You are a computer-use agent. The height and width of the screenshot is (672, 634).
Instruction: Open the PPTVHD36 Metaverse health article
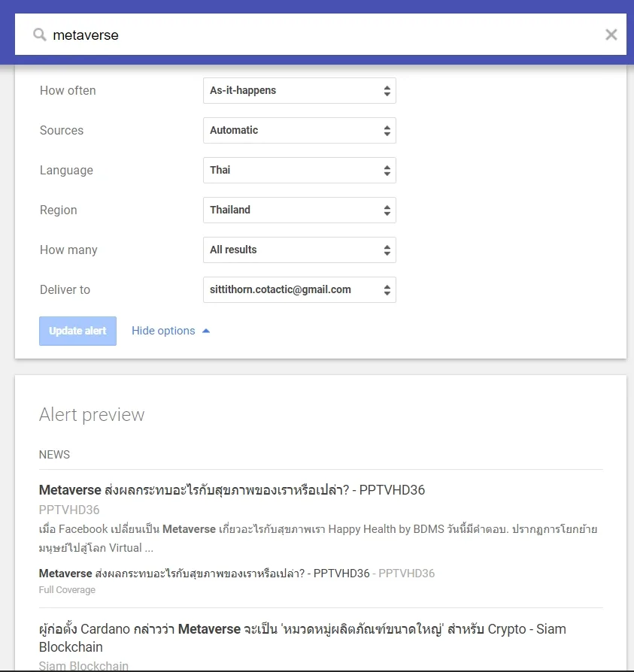coord(232,489)
